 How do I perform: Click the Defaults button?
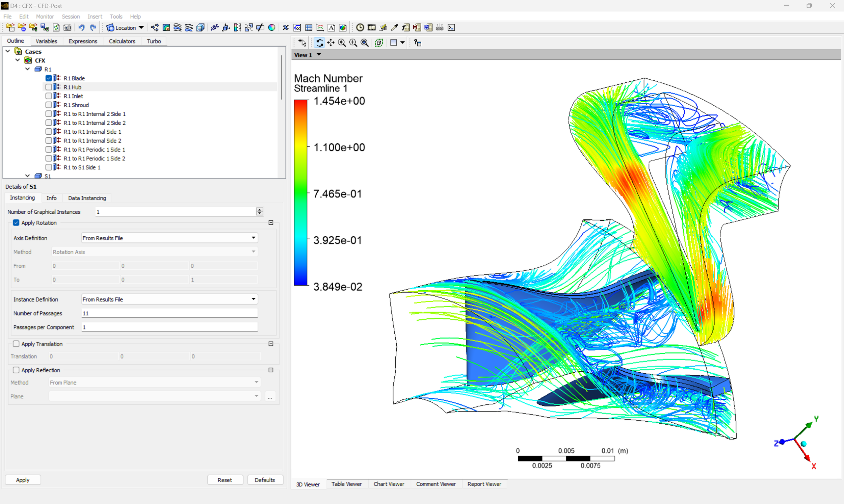click(x=265, y=480)
